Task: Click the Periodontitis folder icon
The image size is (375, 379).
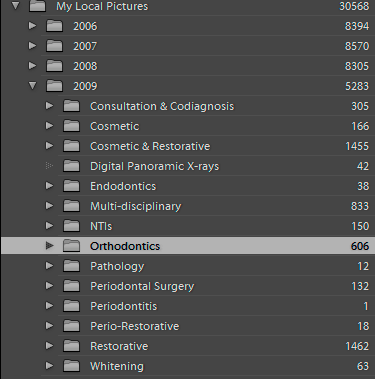Action: 71,306
